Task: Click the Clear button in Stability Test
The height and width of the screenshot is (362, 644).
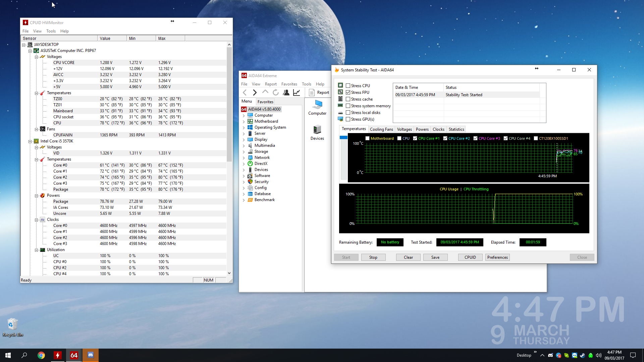Action: click(408, 257)
